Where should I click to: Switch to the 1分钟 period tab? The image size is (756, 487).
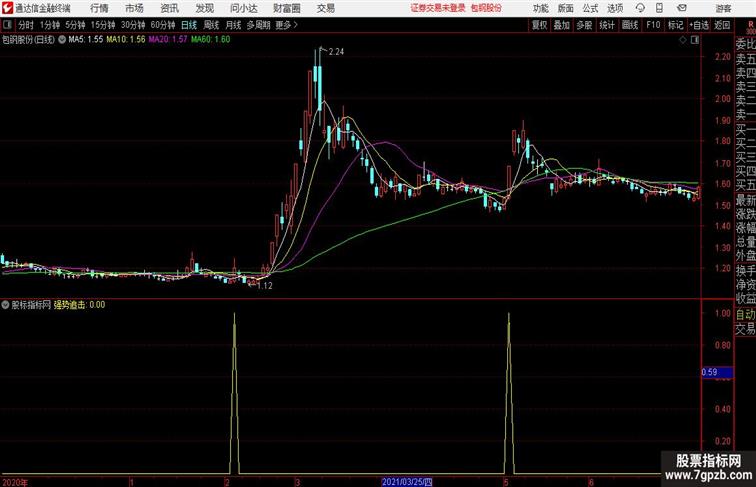coord(50,25)
